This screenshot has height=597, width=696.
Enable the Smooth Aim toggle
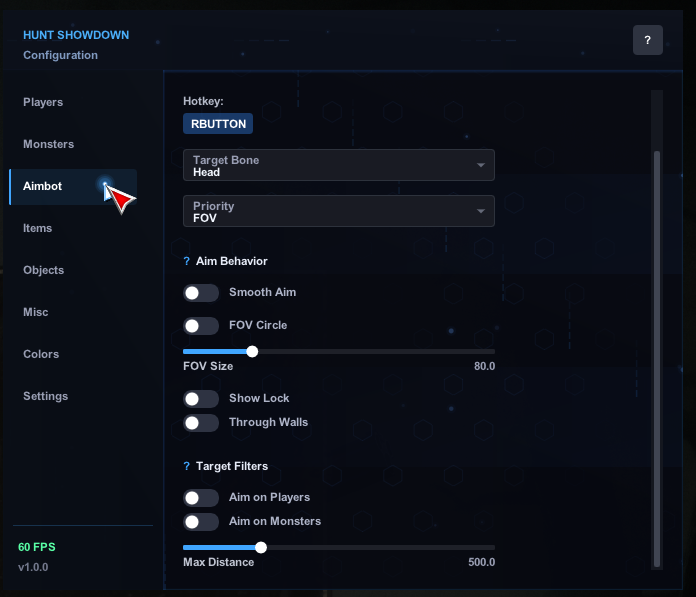click(x=201, y=293)
